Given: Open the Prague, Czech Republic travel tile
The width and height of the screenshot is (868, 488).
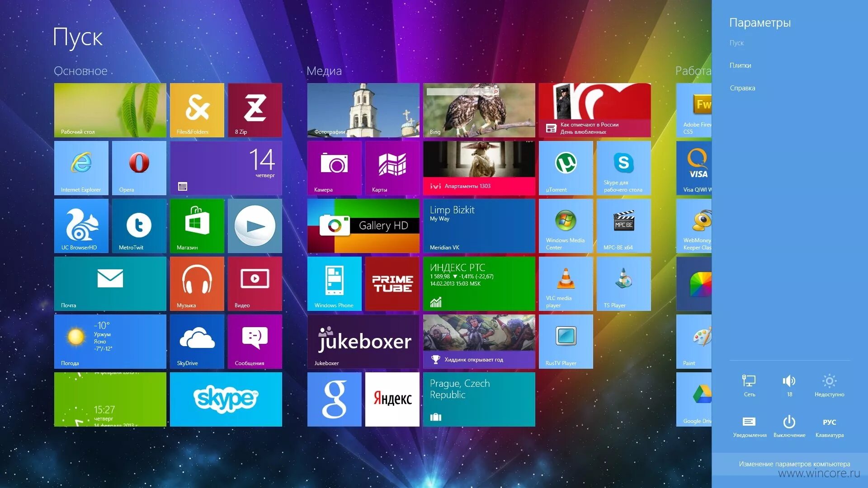Looking at the screenshot, I should 479,399.
